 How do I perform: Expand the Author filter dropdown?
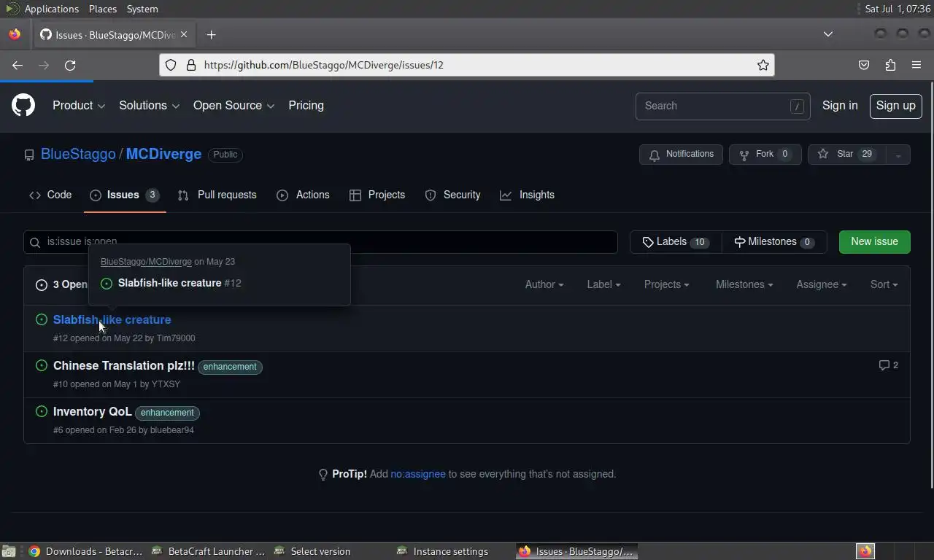tap(544, 284)
